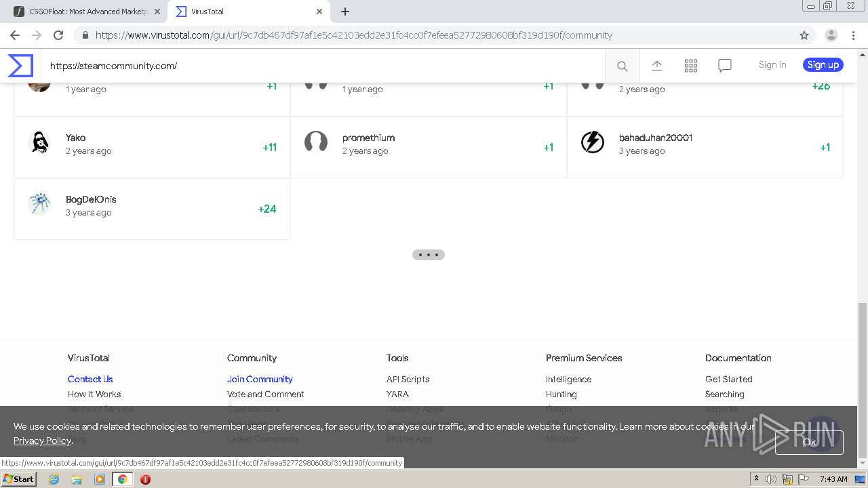Click the Opera taskbar icon

point(145,479)
